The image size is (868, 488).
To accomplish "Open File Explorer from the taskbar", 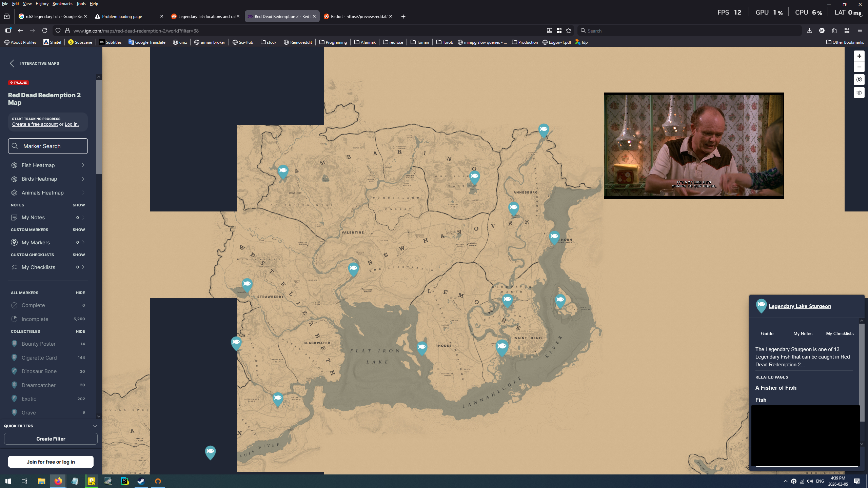I will [x=41, y=481].
